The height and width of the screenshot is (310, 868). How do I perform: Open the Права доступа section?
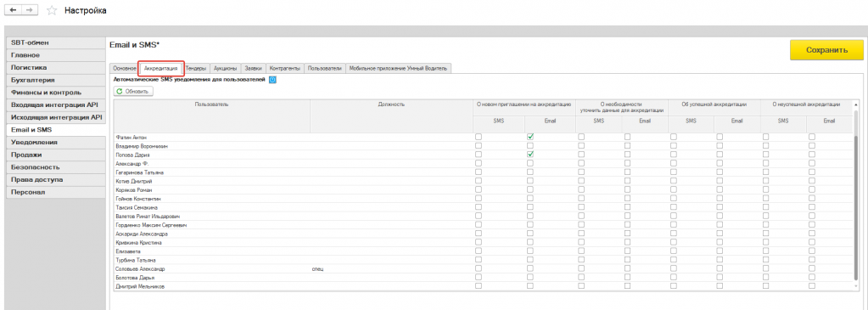(x=55, y=180)
